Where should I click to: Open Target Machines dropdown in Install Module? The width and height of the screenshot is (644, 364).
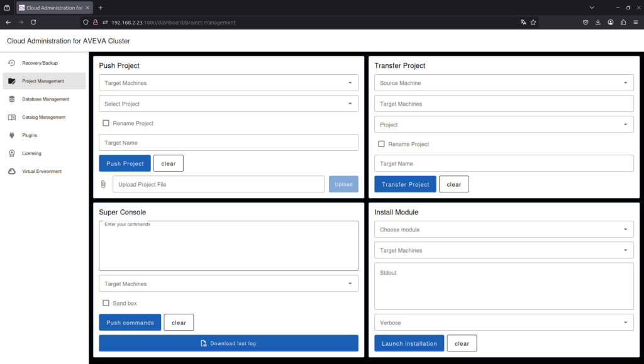pos(504,250)
